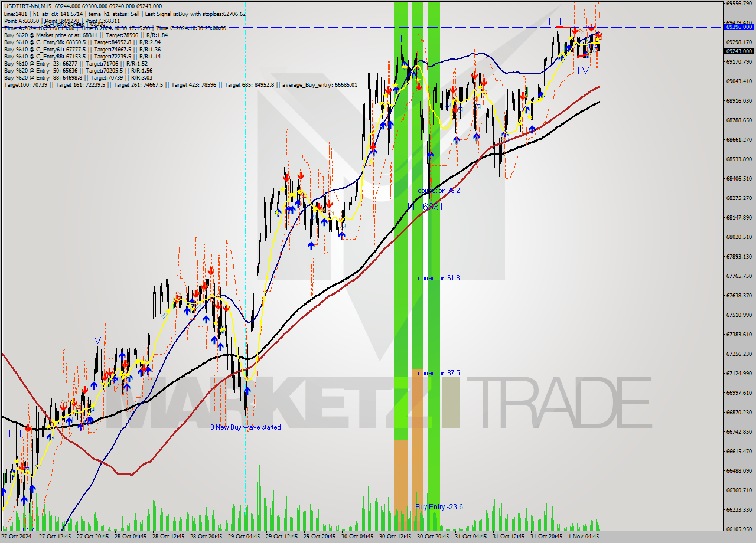Click the '28 Oct 12:45' time label
Image resolution: width=756 pixels, height=543 pixels.
(x=168, y=537)
